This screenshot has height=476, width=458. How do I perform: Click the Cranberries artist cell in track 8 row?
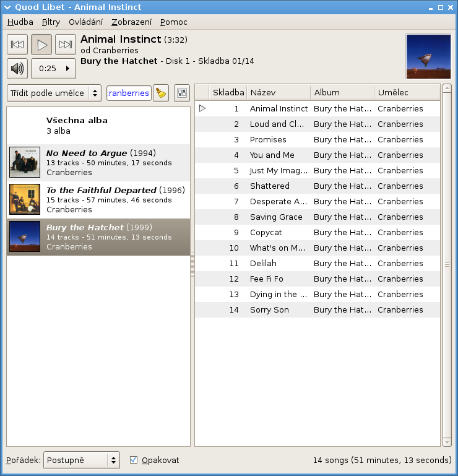[400, 217]
